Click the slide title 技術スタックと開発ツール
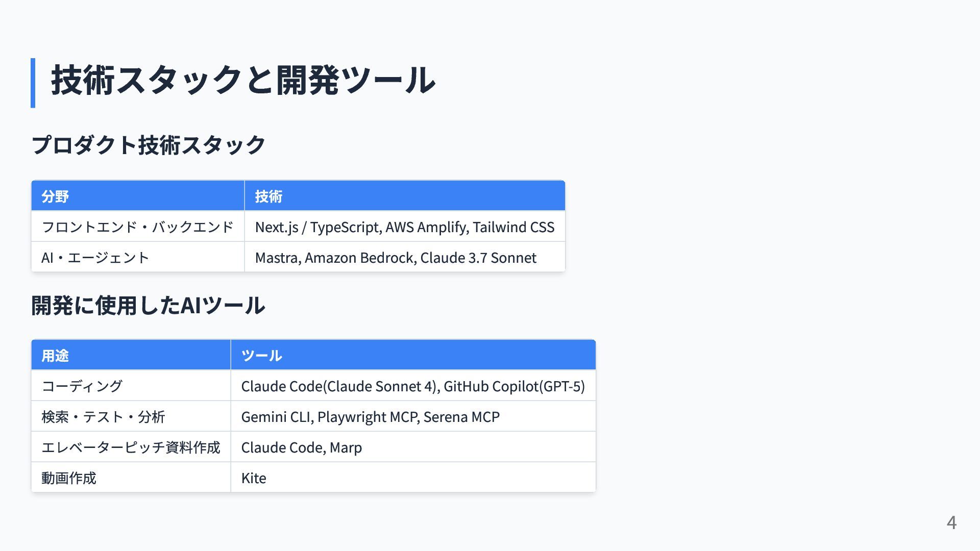The height and width of the screenshot is (551, 980). click(x=243, y=81)
